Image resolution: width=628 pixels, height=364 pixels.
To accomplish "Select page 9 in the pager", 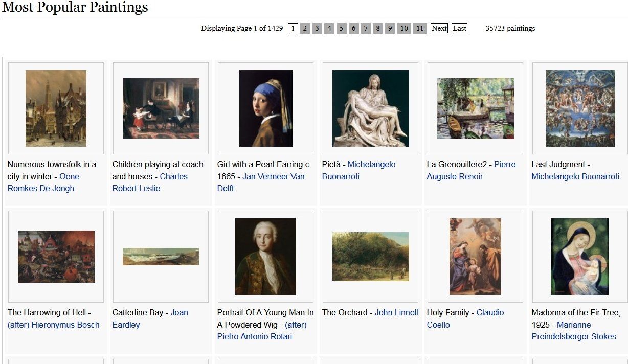I will click(390, 28).
